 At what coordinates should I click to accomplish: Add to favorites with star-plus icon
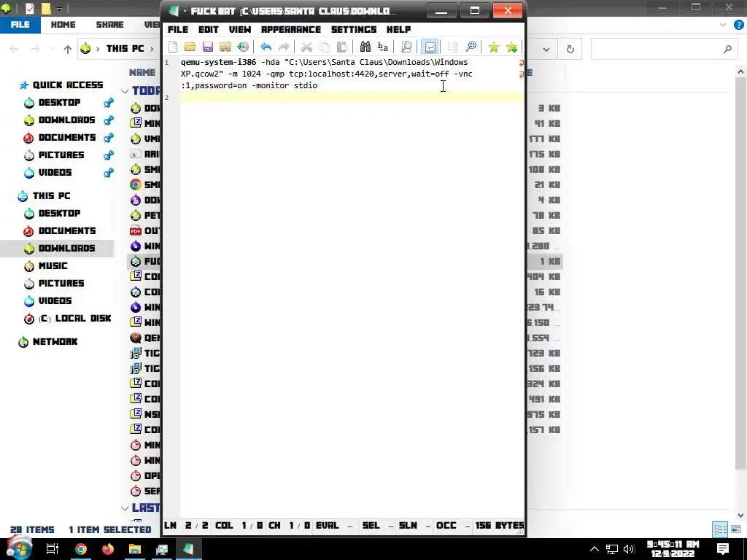tap(511, 47)
